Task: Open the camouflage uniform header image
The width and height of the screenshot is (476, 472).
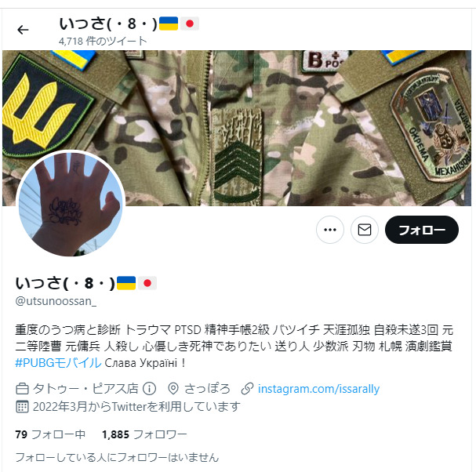Action: [237, 128]
